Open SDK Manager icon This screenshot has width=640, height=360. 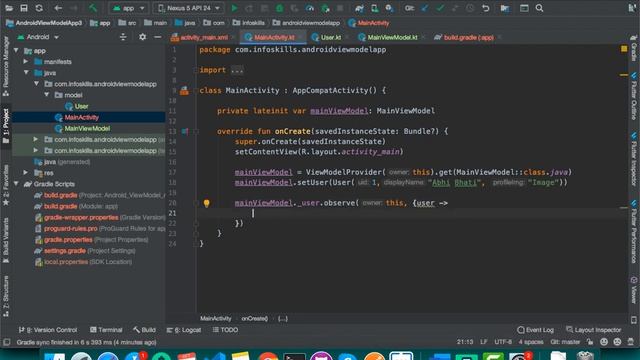[389, 8]
